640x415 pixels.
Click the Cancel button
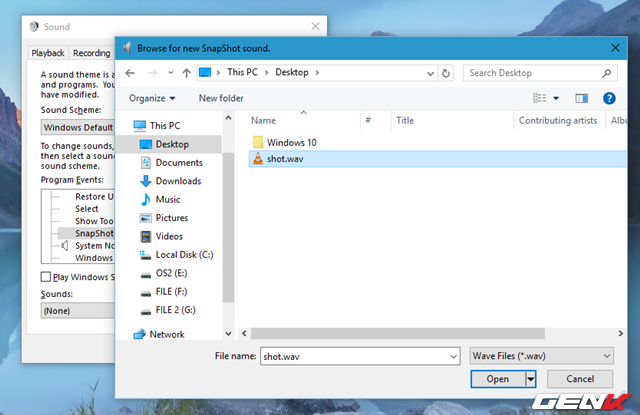[x=579, y=379]
